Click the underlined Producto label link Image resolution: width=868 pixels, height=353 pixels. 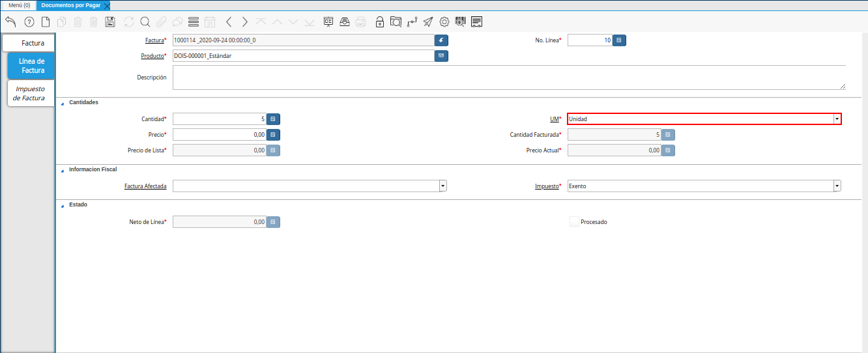click(152, 56)
